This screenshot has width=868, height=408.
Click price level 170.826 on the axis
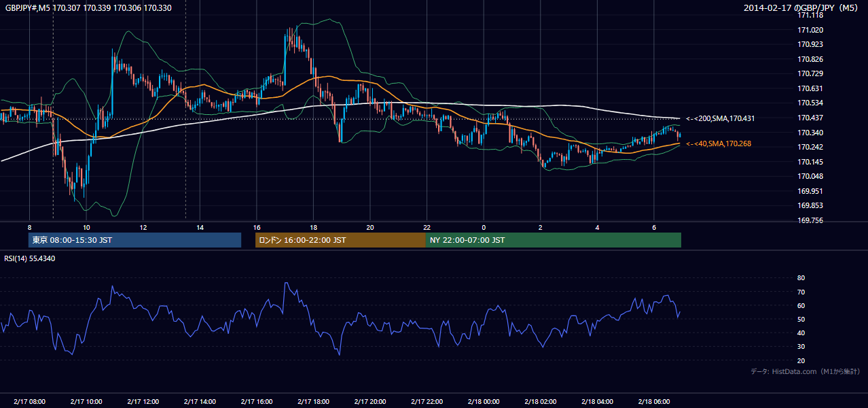810,59
